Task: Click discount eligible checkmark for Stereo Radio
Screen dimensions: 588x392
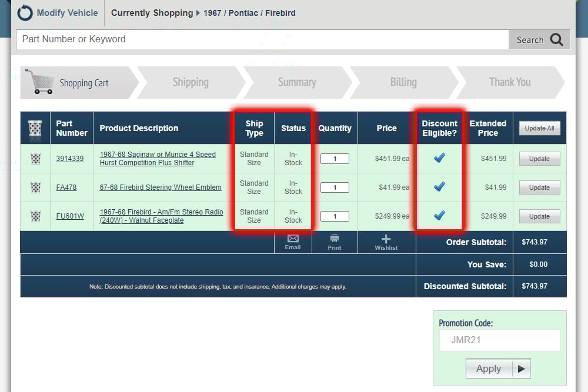Action: [439, 215]
